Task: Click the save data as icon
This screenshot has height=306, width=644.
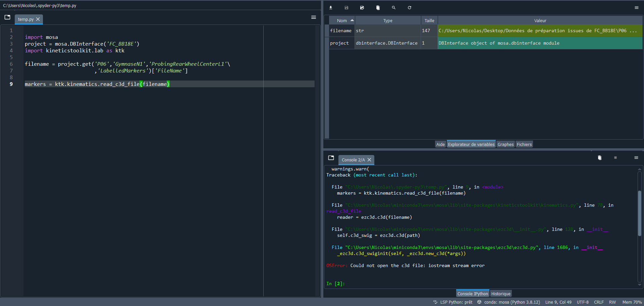Action: tap(362, 8)
